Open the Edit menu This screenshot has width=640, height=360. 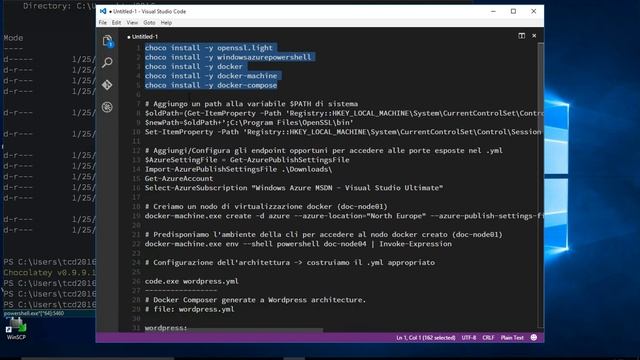pyautogui.click(x=116, y=23)
